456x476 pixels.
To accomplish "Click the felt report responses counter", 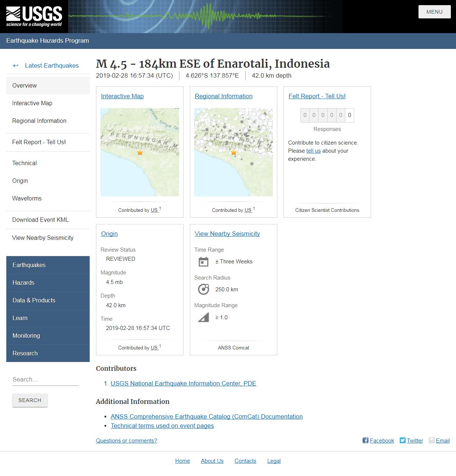I will point(327,115).
